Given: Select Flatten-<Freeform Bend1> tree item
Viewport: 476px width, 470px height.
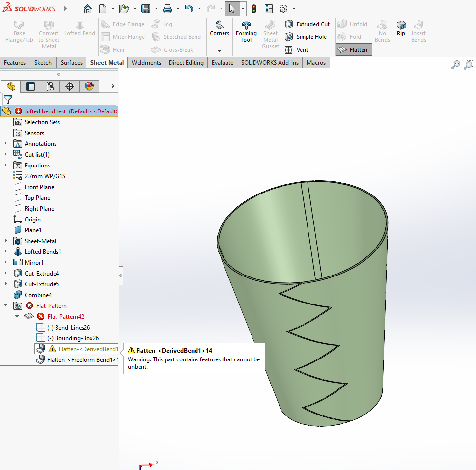Looking at the screenshot, I should 81,360.
